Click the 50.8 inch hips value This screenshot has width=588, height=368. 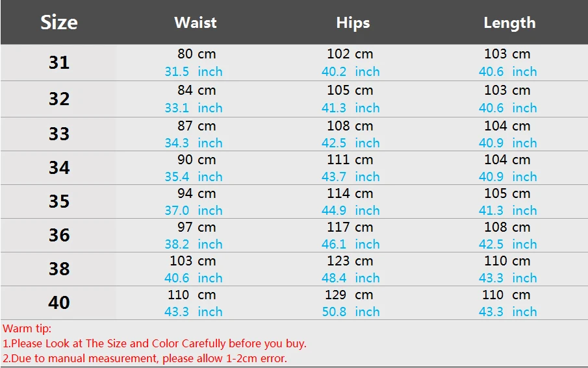click(351, 312)
